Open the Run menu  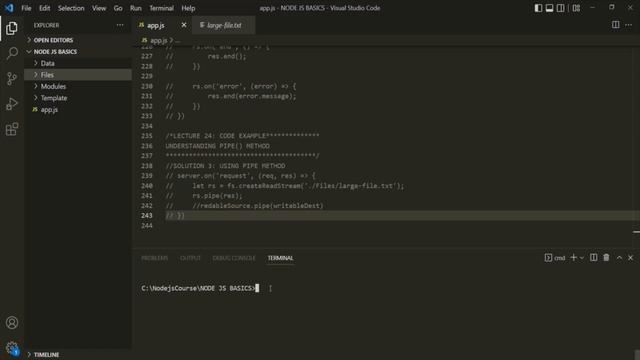coord(136,8)
